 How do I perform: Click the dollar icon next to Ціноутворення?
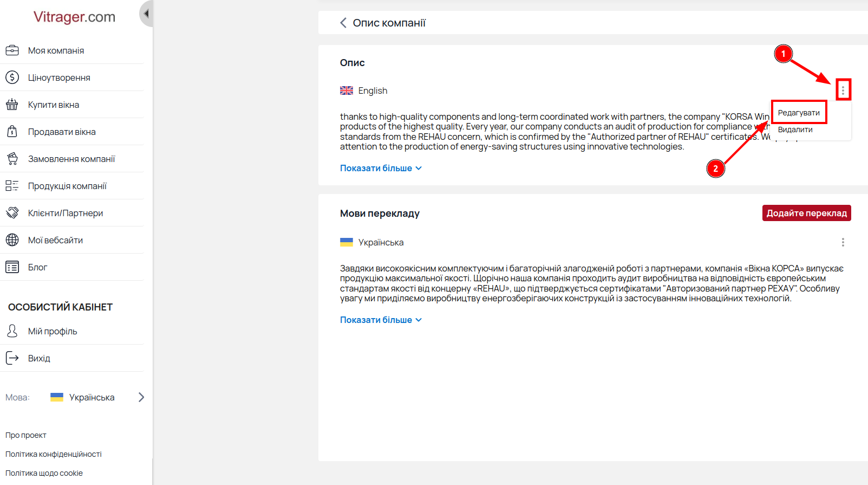12,77
